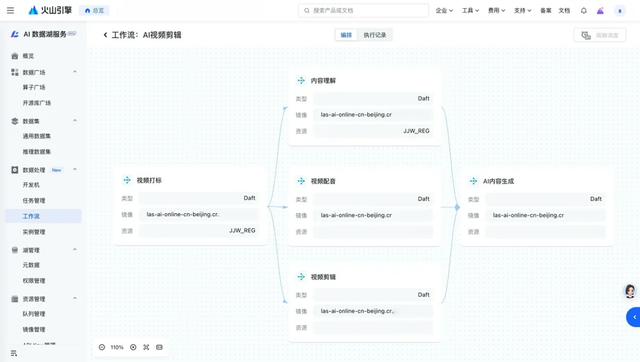The image size is (640, 362).
Task: Click the product and document search box
Action: tap(363, 11)
